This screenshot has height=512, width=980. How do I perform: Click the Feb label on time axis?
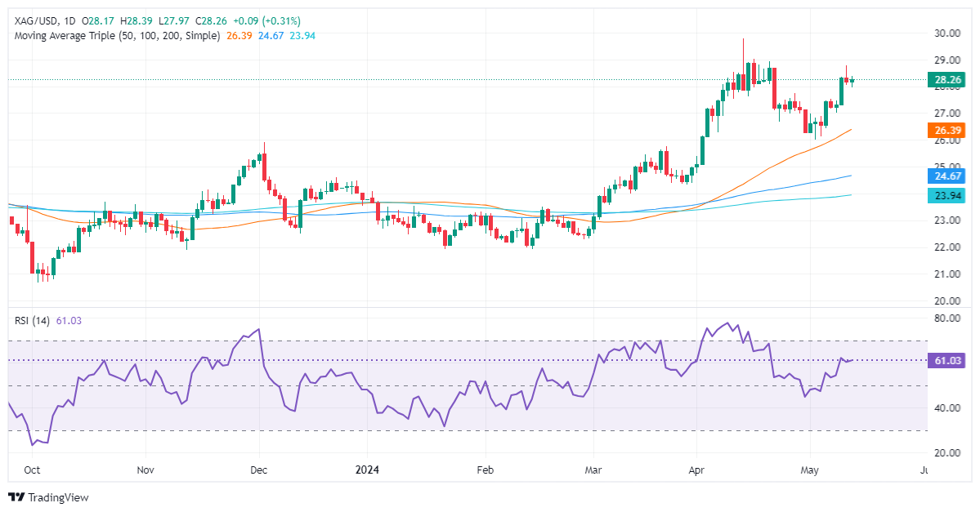[485, 470]
